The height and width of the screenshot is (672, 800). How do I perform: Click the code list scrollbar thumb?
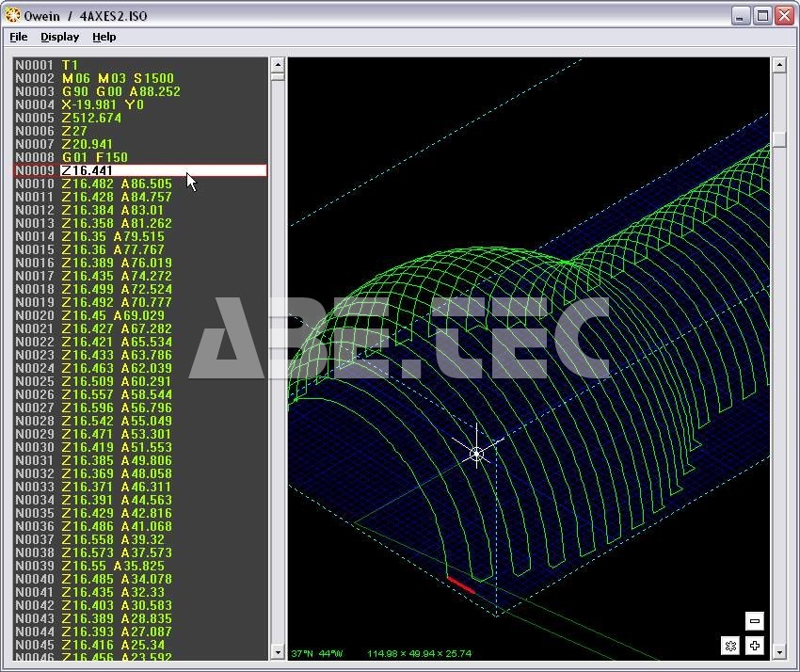[x=278, y=76]
